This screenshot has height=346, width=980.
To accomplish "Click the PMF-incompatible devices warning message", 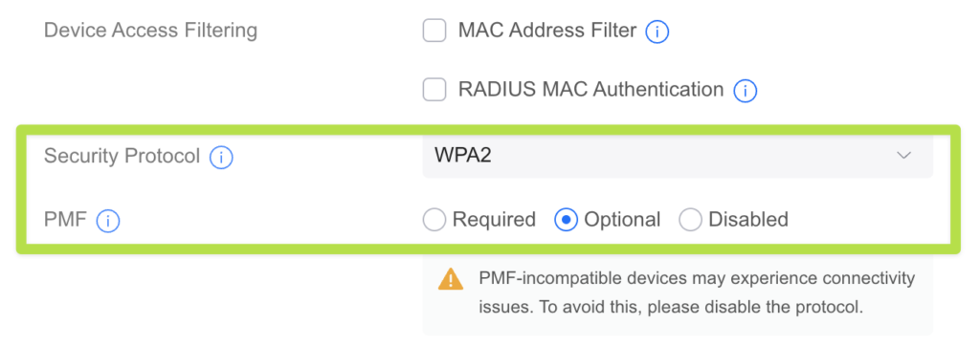I will 697,292.
